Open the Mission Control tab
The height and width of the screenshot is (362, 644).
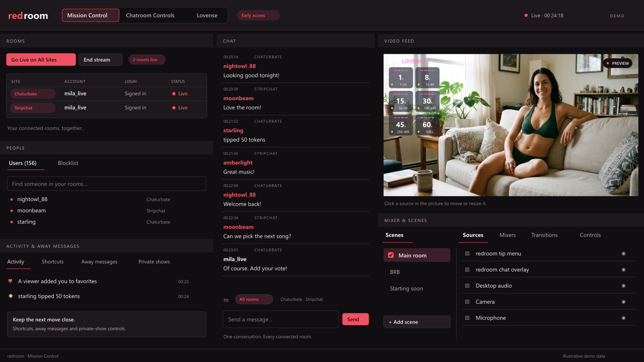(x=91, y=15)
